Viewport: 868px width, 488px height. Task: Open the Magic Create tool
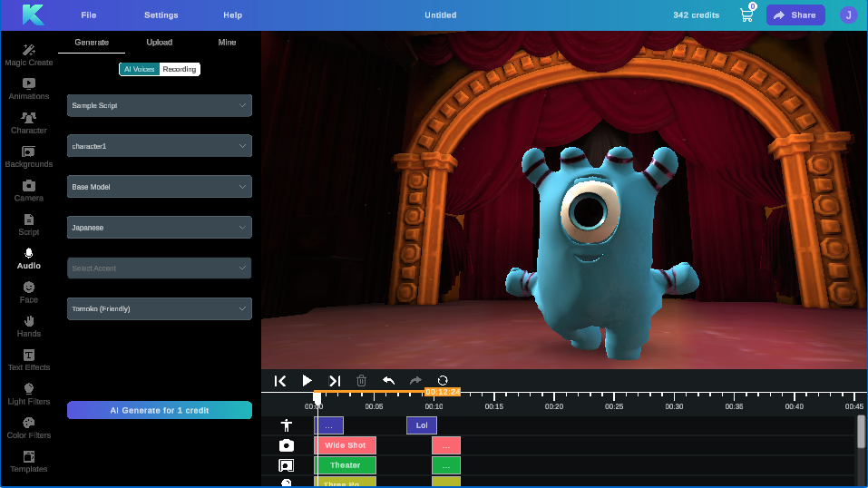pyautogui.click(x=28, y=54)
